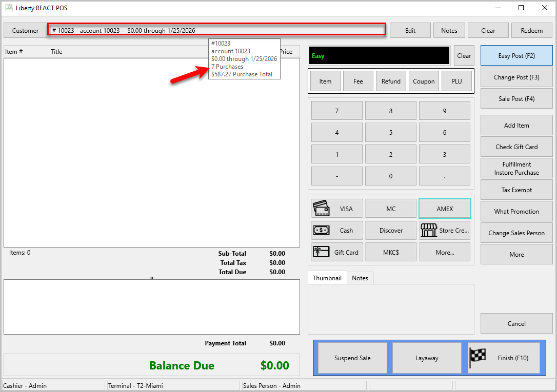The width and height of the screenshot is (557, 392).
Task: Expand the More actions button on right
Action: [516, 254]
